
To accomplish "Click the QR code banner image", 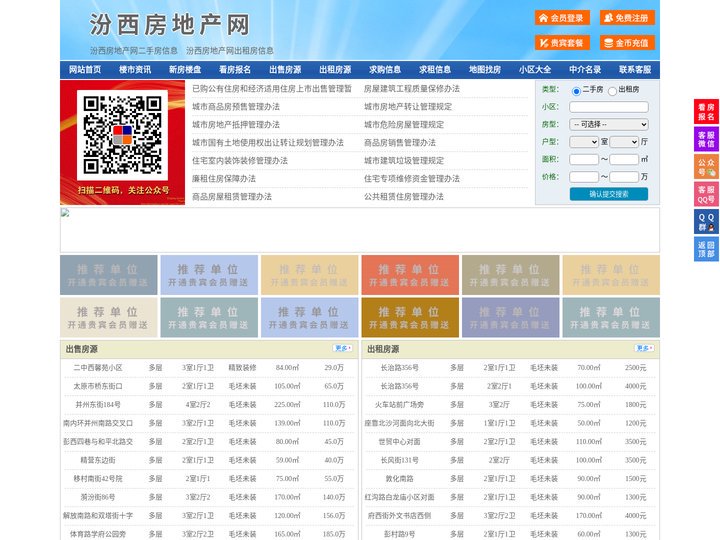I will [x=123, y=142].
